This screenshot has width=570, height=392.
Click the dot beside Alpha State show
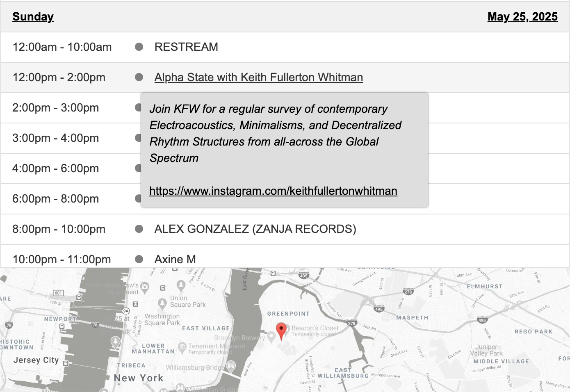139,77
